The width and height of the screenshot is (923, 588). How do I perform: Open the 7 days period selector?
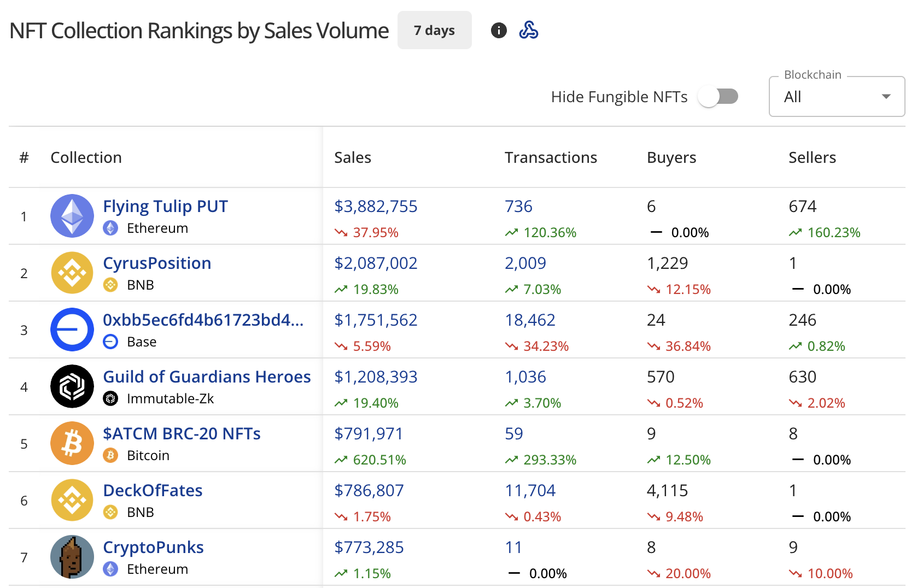click(x=434, y=30)
